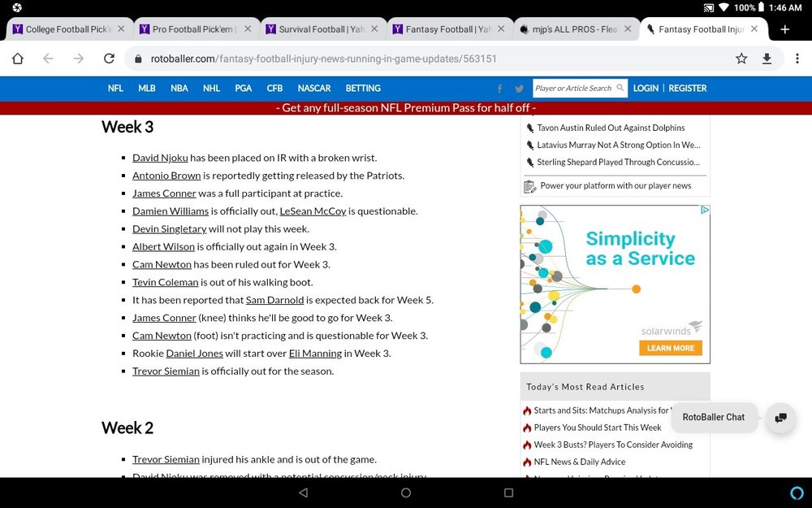Open the Sam Darnold player link

pyautogui.click(x=274, y=300)
